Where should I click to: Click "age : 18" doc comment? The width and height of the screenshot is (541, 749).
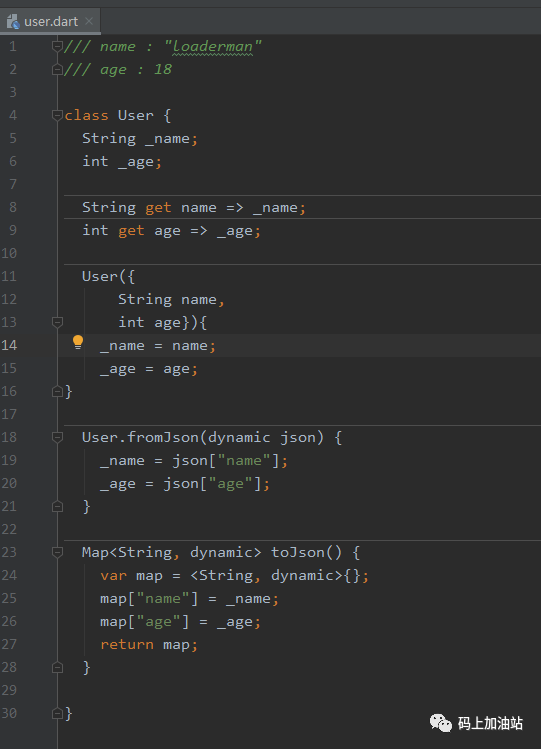click(136, 70)
